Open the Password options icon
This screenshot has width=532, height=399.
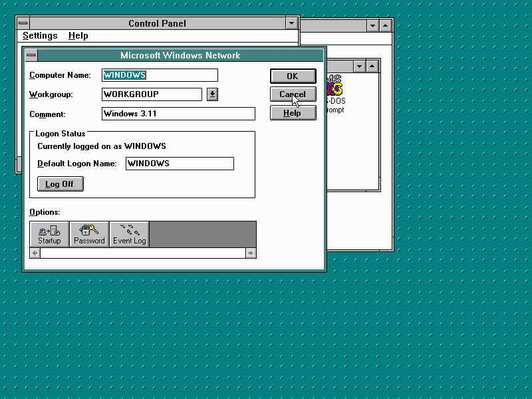point(89,234)
